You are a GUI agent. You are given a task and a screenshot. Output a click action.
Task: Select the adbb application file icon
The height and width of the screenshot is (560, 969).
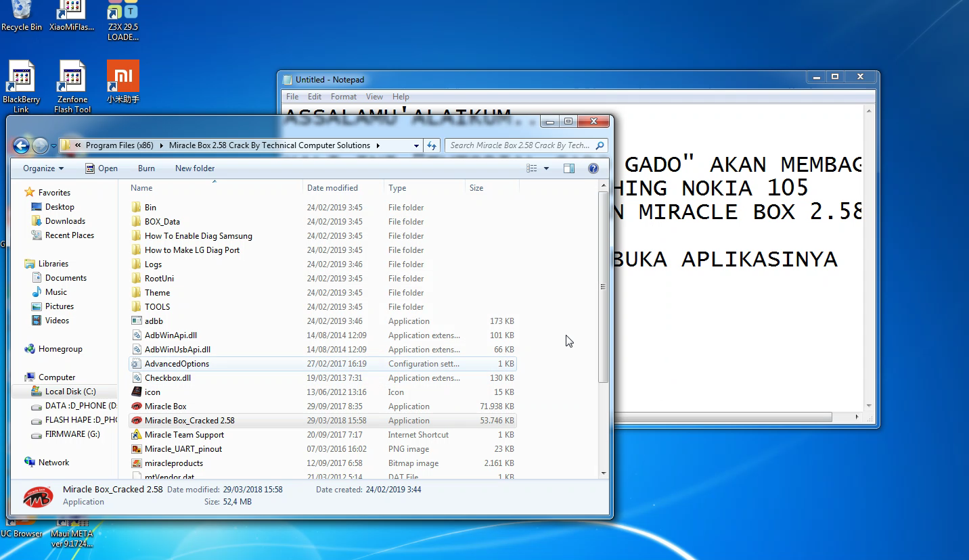pyautogui.click(x=137, y=321)
